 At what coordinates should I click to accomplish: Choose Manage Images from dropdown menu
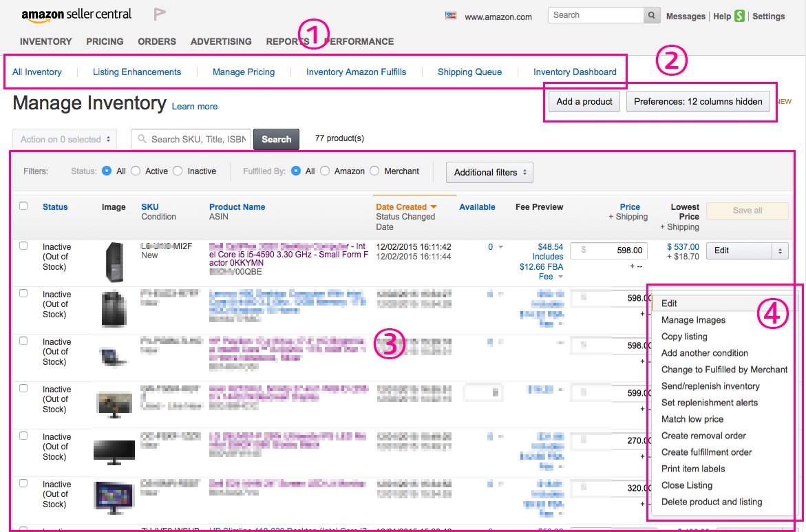(693, 320)
